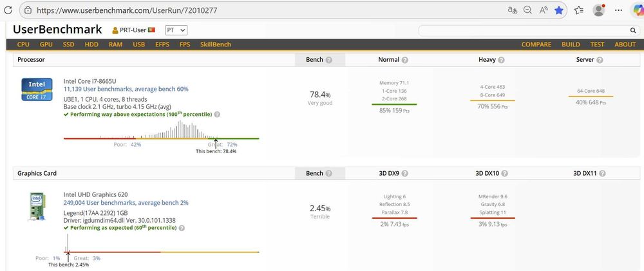Go to the COMPARE page
The image size is (644, 271).
536,44
